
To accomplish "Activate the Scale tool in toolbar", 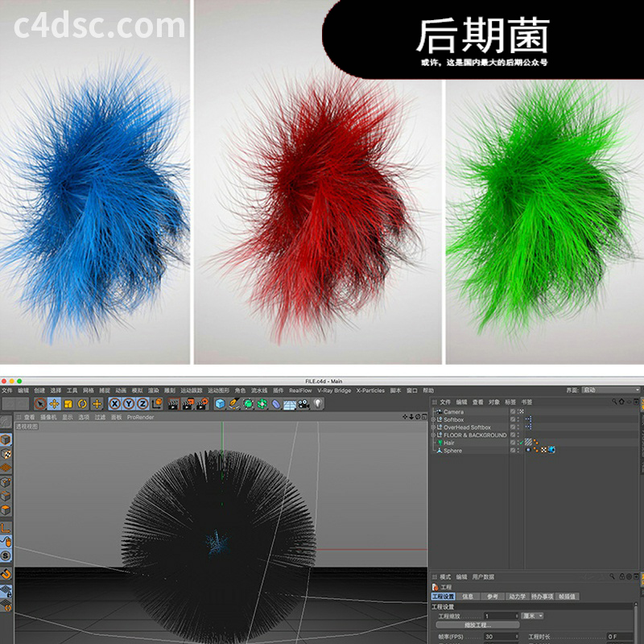I will tap(68, 404).
